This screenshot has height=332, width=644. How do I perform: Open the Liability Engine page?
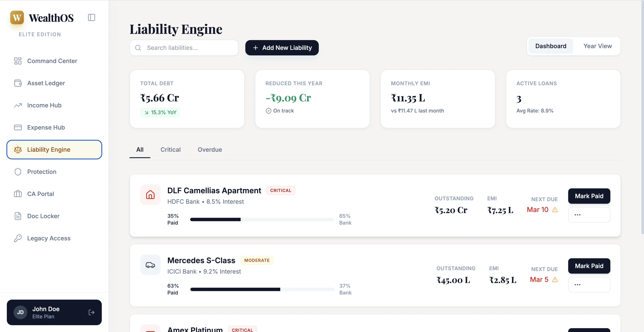[54, 150]
